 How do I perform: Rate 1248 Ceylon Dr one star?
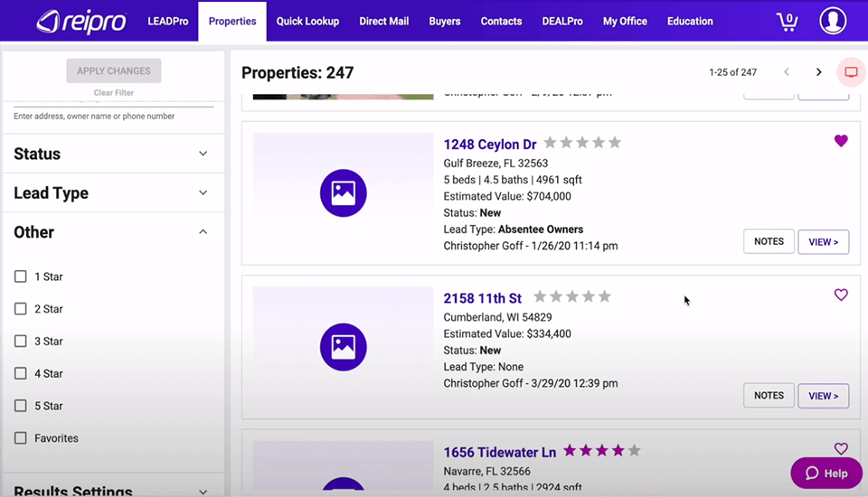tap(550, 143)
